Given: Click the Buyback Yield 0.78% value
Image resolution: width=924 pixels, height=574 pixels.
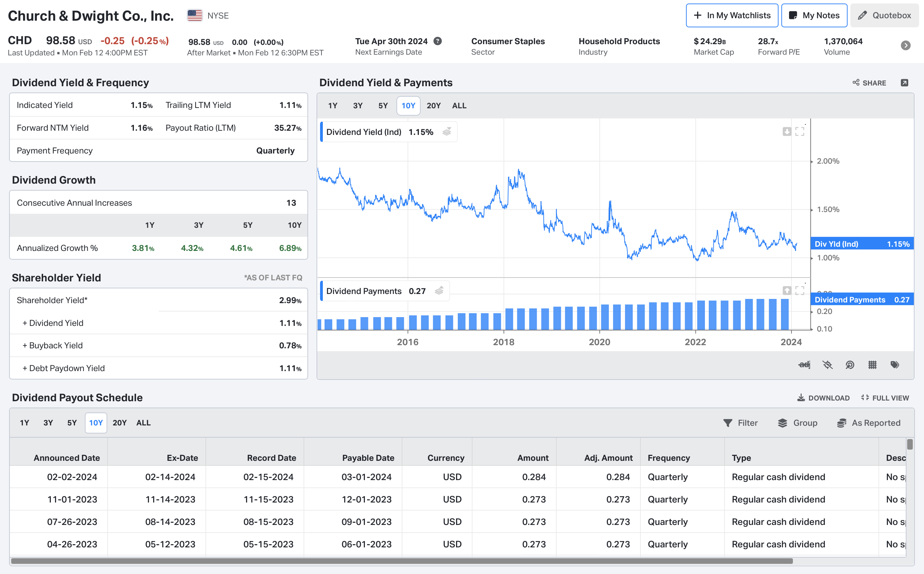Looking at the screenshot, I should (x=290, y=346).
